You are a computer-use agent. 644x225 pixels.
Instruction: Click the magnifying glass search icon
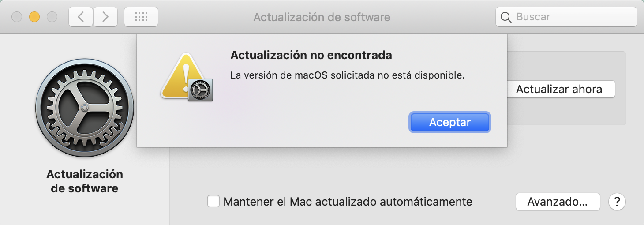click(506, 17)
